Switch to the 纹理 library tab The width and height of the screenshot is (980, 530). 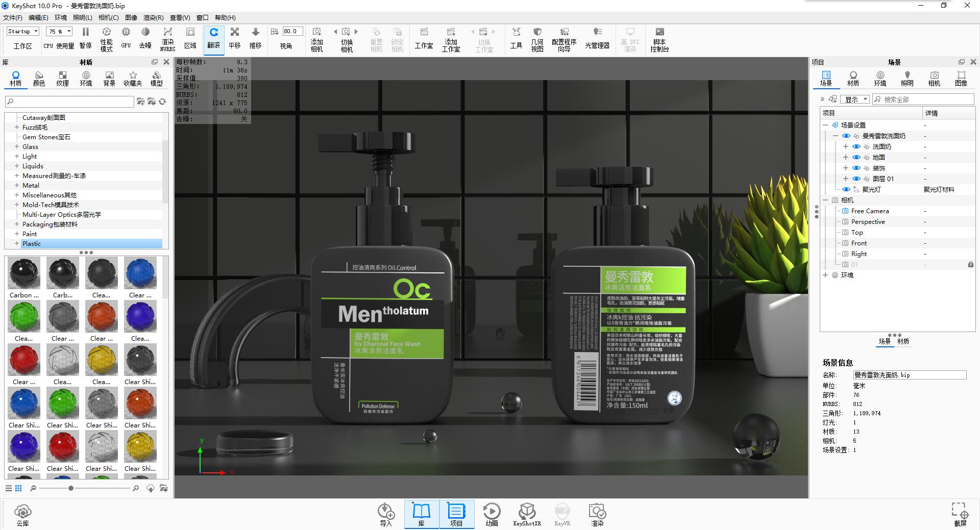tap(63, 79)
